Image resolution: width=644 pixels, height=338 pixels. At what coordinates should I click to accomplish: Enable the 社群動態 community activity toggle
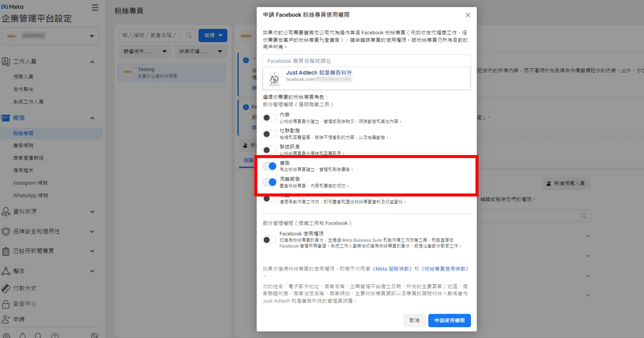click(269, 134)
